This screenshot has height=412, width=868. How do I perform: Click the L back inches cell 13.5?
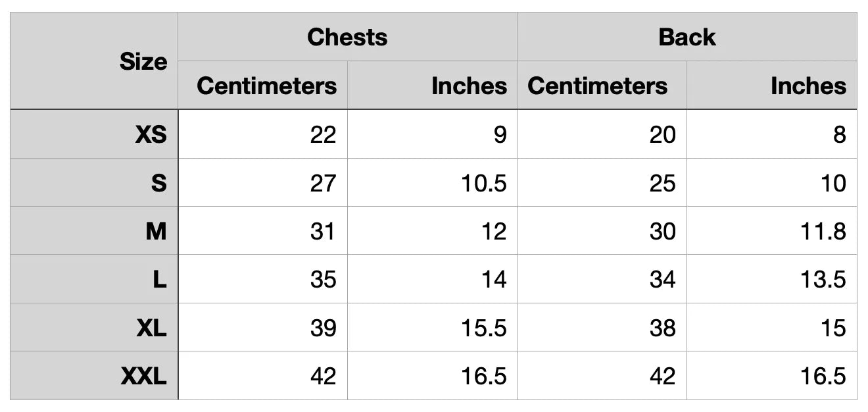823,280
